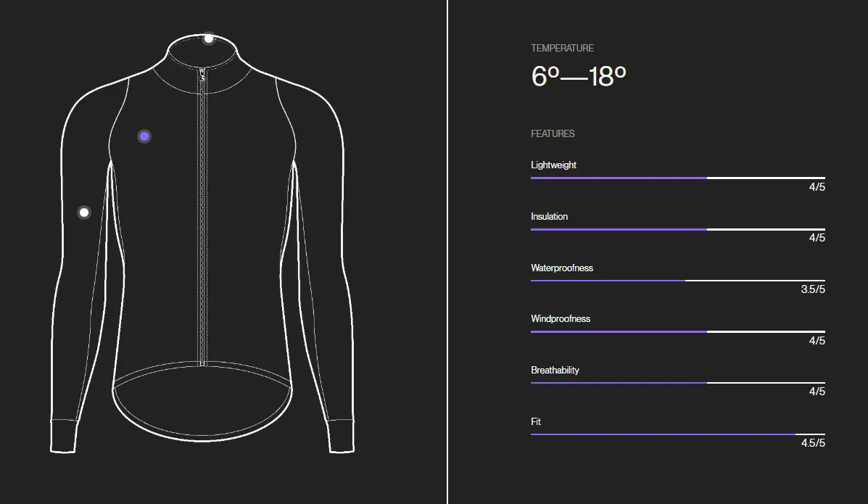868x504 pixels.
Task: Select the Insulation feature label
Action: (x=549, y=217)
